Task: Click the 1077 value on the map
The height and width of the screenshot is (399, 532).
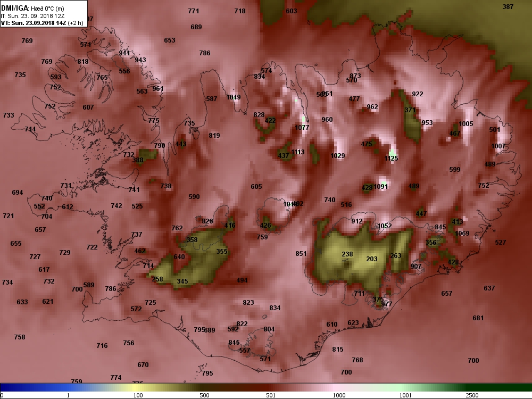Action: point(302,127)
